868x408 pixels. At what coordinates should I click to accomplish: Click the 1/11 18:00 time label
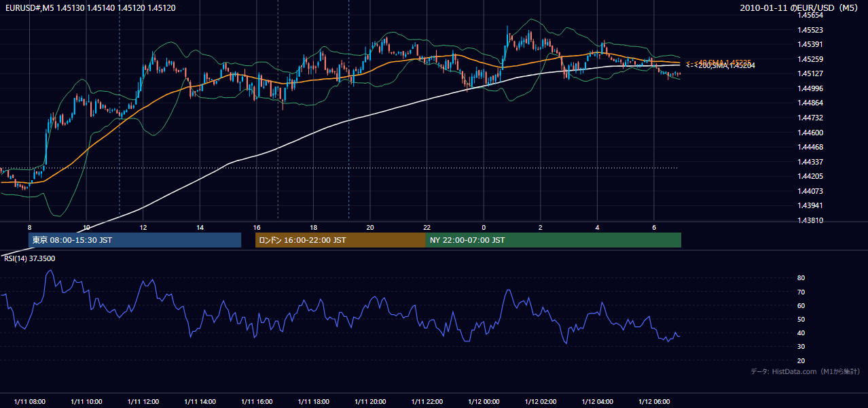point(313,402)
